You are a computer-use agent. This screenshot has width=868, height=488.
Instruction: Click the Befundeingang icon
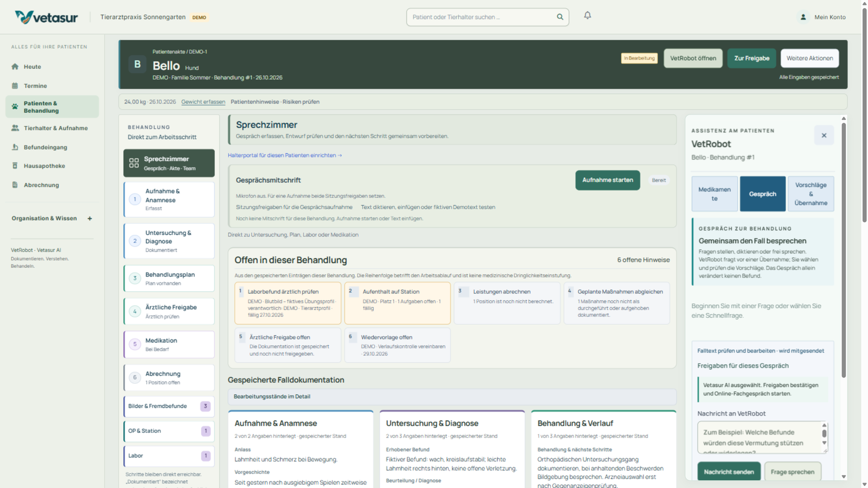click(x=15, y=147)
